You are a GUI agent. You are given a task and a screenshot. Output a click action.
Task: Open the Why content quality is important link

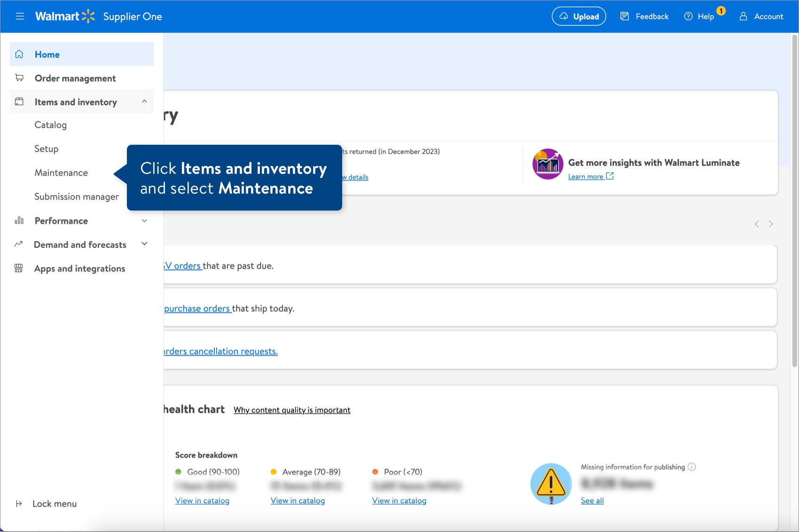tap(291, 410)
